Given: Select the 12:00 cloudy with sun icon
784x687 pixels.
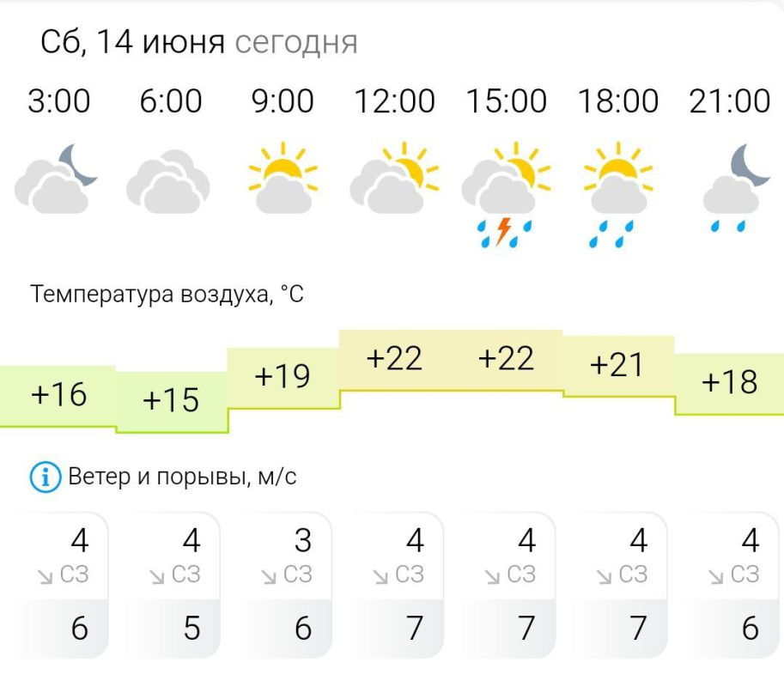Looking at the screenshot, I should point(394,178).
